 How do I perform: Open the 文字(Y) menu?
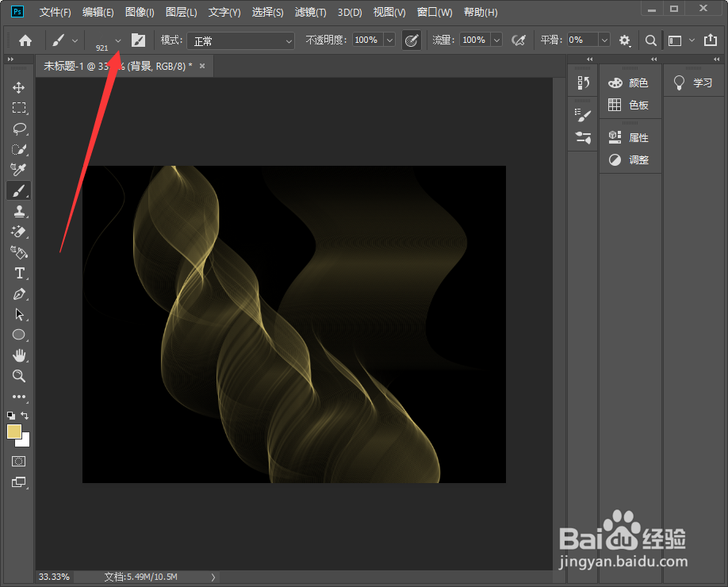coord(224,13)
